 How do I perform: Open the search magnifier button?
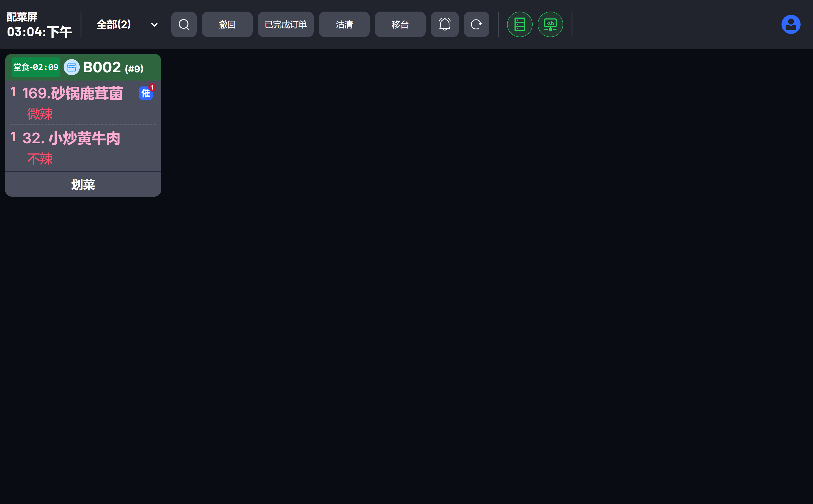(184, 24)
